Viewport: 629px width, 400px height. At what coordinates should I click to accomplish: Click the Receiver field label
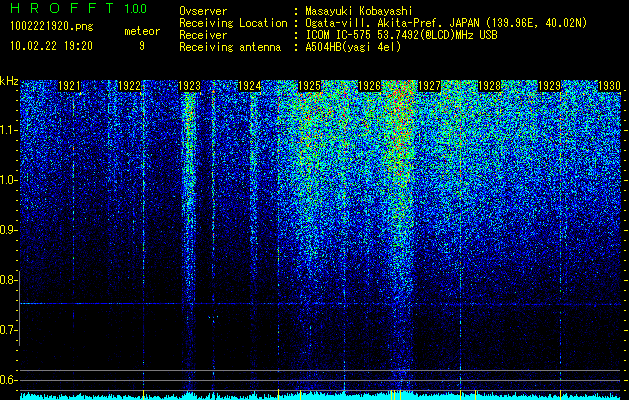[x=203, y=35]
